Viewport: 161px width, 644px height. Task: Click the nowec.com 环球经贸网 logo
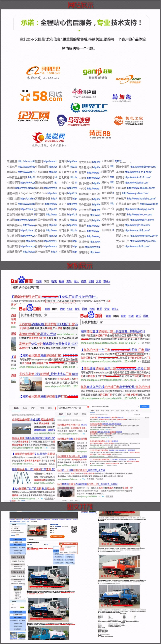point(128,79)
